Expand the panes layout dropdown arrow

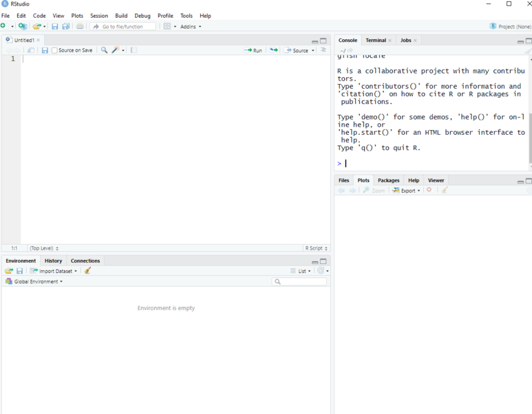(x=175, y=26)
